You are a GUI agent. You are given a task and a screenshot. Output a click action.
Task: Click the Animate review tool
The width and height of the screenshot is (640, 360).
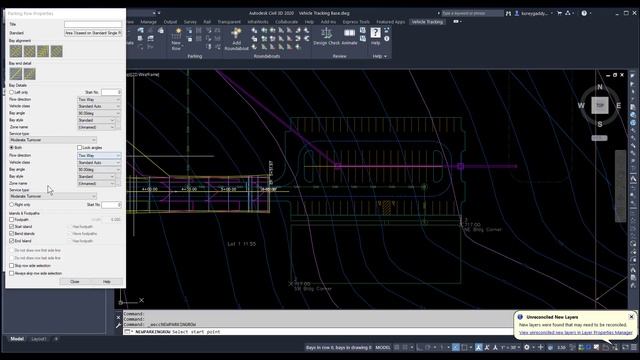[349, 36]
